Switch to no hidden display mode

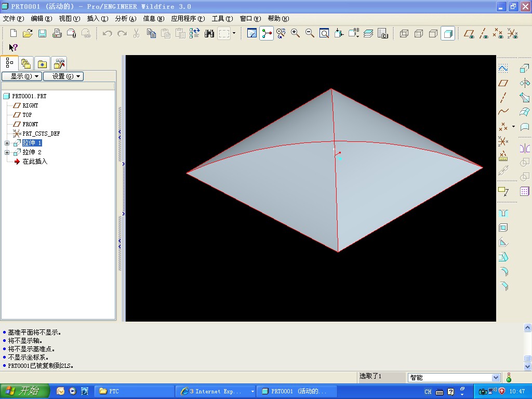coord(433,33)
